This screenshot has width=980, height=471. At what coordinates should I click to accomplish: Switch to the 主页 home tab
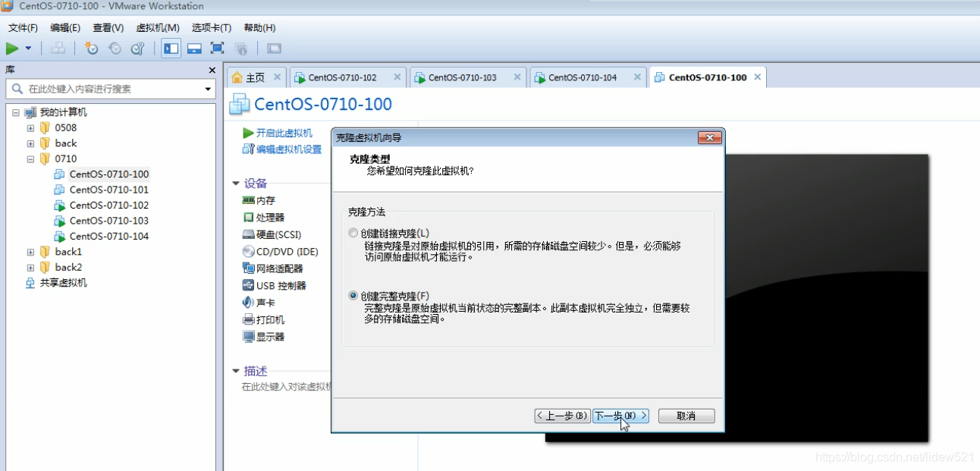[x=256, y=77]
